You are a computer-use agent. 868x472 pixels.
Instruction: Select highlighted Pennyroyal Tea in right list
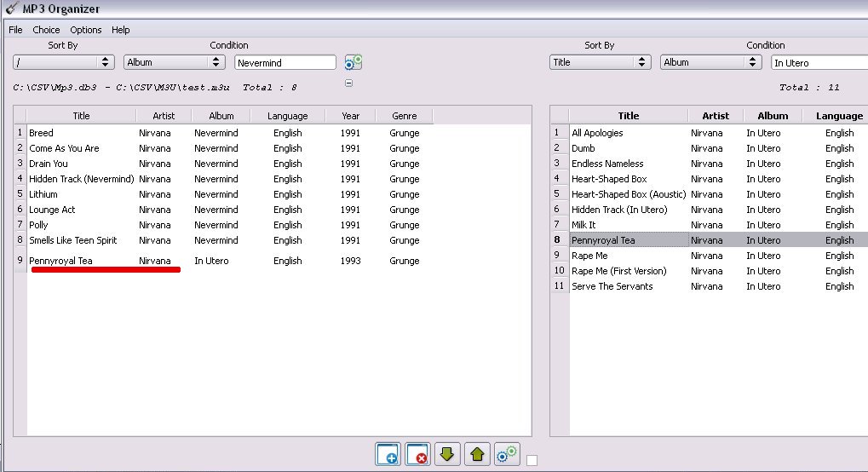pyautogui.click(x=603, y=240)
